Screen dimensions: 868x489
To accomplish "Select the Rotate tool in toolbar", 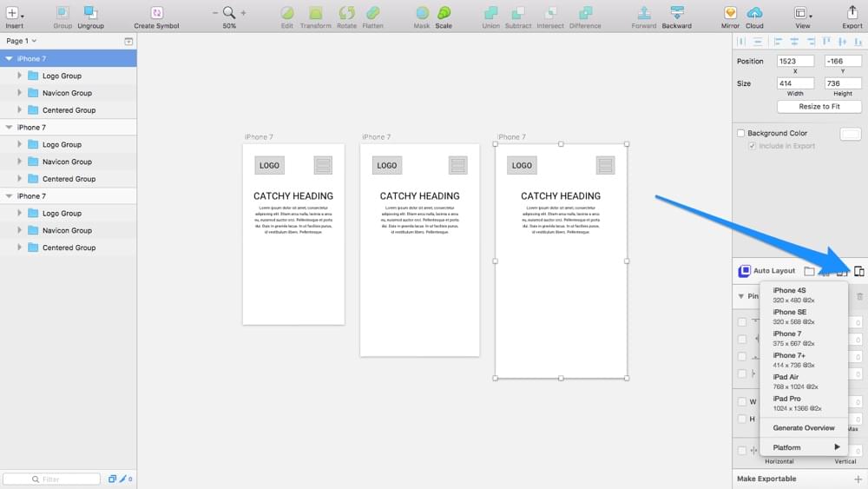I will (x=346, y=13).
